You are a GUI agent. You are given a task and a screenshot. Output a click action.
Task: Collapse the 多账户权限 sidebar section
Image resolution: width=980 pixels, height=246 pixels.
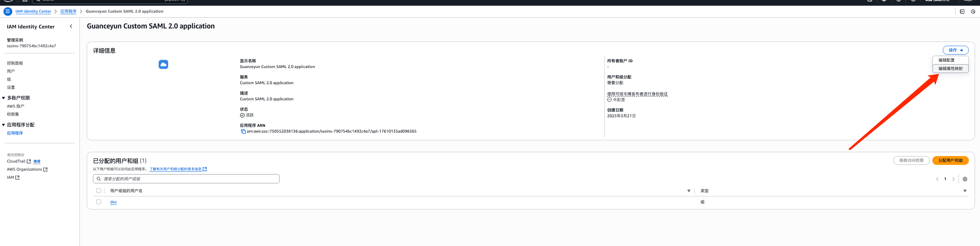[3, 98]
